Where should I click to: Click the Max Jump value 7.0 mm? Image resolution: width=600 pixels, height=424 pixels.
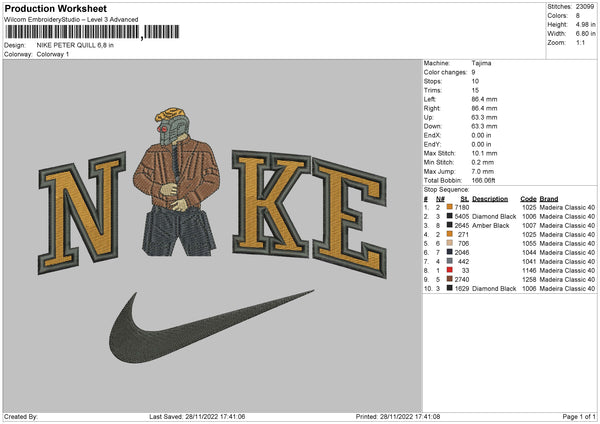[x=483, y=171]
